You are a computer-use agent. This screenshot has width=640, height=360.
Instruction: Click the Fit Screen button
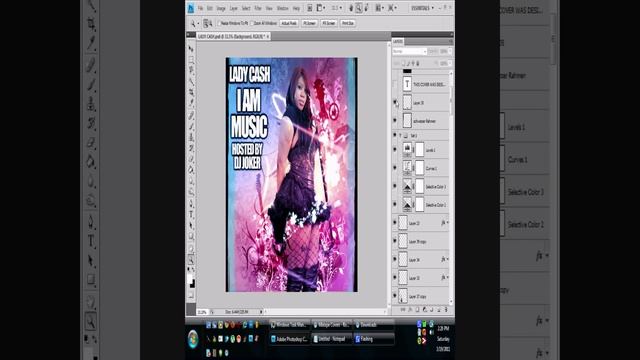[309, 23]
